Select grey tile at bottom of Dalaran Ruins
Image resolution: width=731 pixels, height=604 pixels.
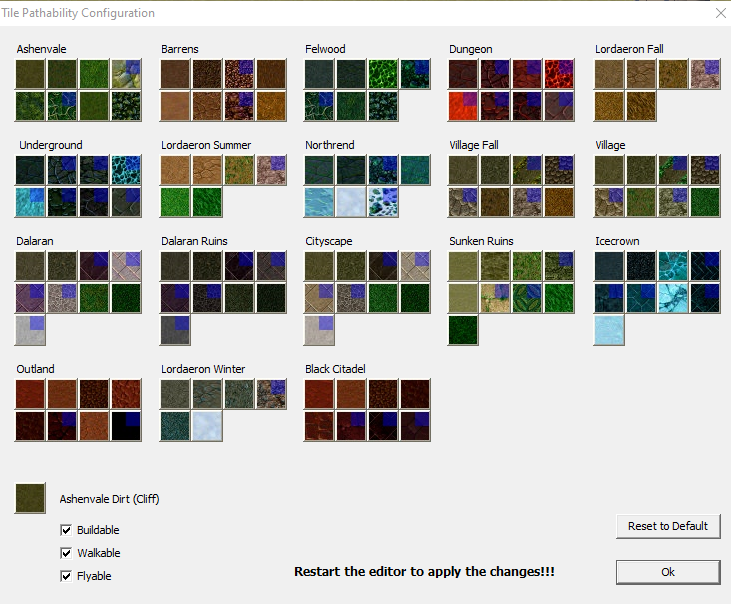coord(175,330)
